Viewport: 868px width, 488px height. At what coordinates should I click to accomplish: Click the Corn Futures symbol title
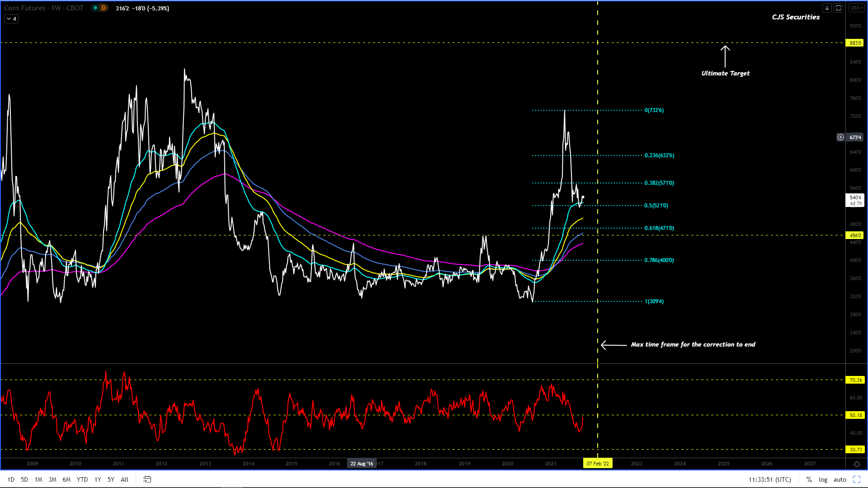(25, 8)
